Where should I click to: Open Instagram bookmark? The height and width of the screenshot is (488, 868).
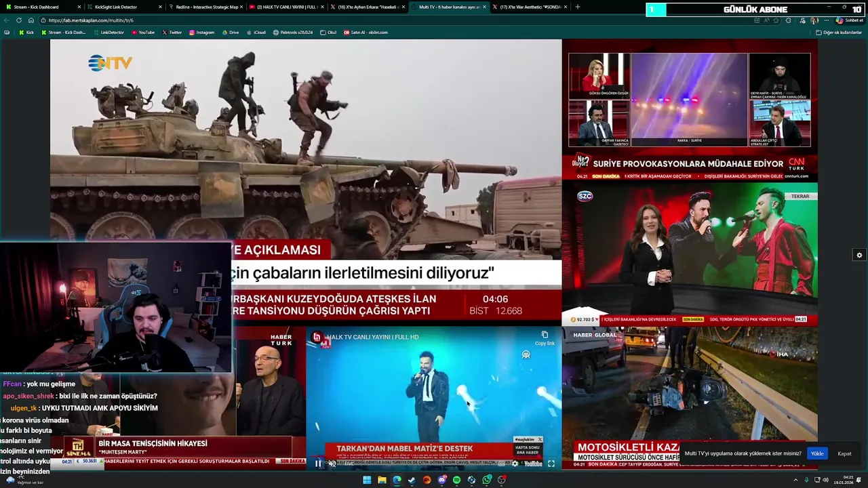[x=201, y=33]
